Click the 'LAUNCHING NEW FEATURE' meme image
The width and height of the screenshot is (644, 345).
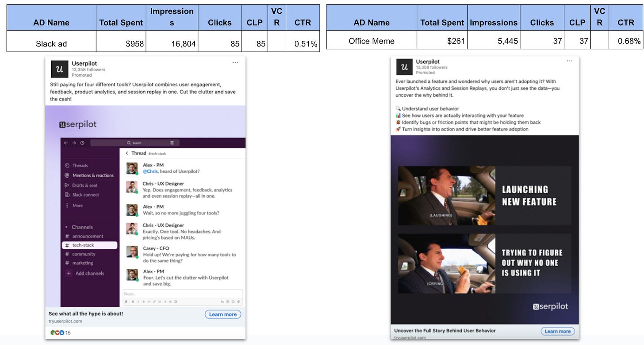tap(485, 195)
